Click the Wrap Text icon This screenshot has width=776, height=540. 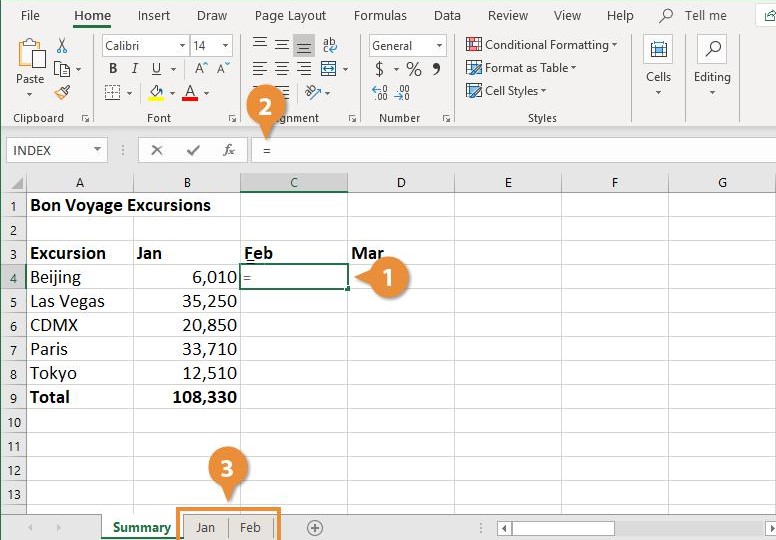point(330,46)
